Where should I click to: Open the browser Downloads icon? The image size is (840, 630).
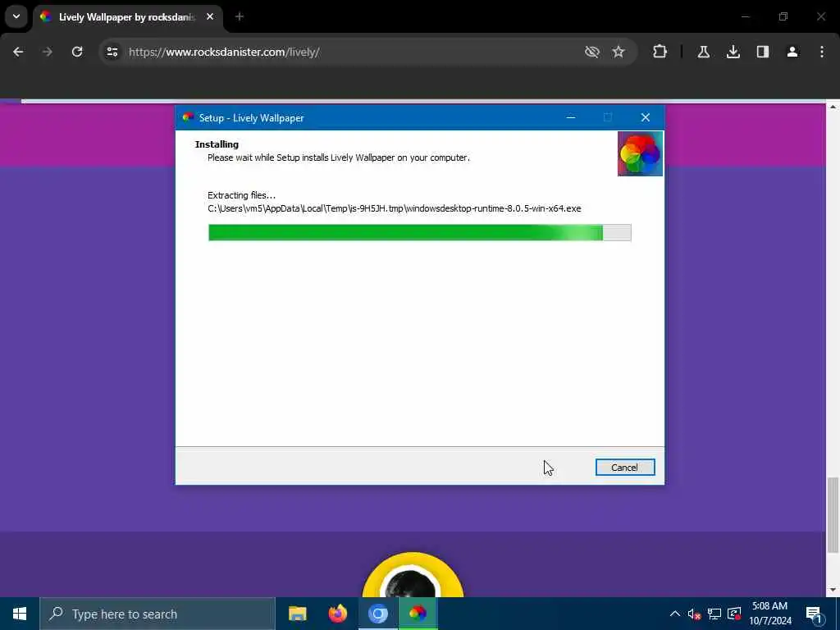733,52
